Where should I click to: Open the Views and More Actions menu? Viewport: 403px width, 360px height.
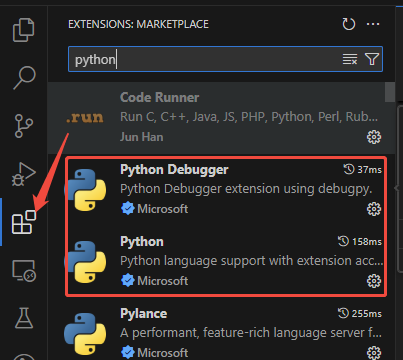(373, 24)
